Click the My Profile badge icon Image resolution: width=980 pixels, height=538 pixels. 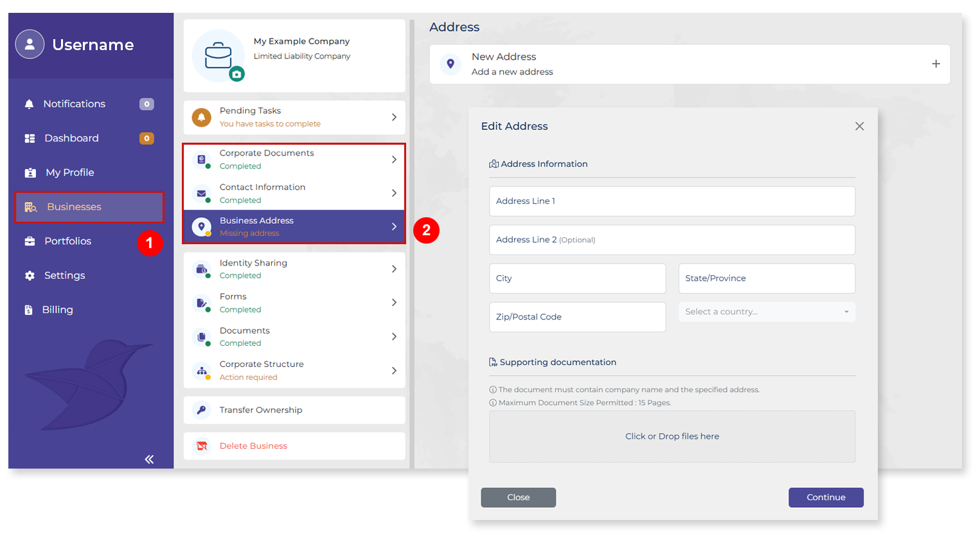28,172
